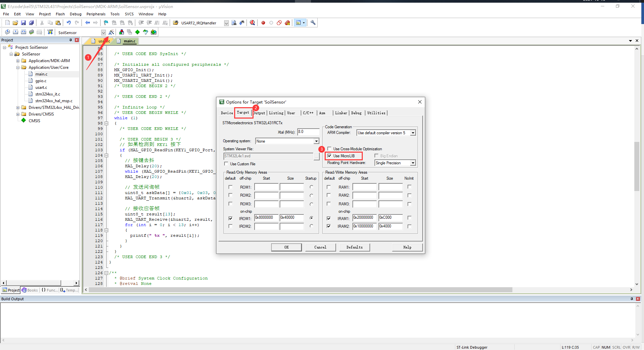644x350 pixels.
Task: Start the debug session icon
Action: coord(252,23)
